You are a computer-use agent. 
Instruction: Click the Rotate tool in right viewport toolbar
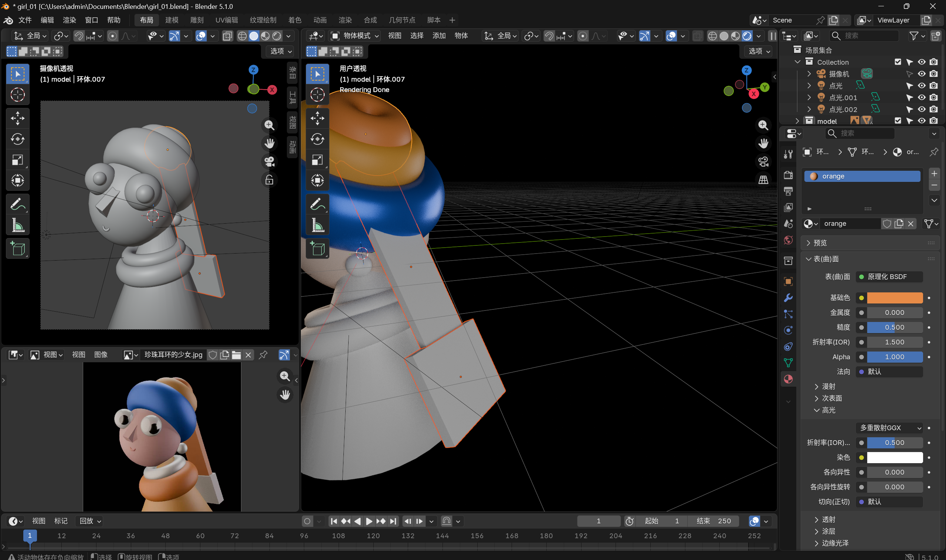coord(317,139)
